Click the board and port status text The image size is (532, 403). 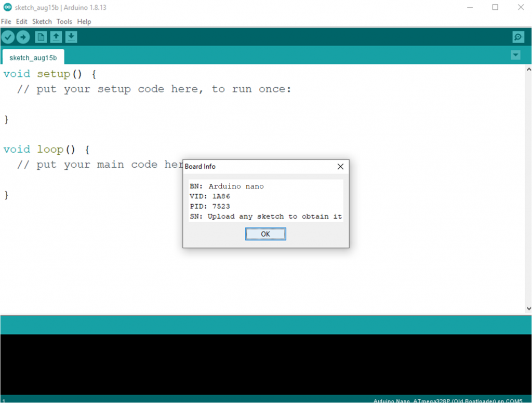(448, 401)
